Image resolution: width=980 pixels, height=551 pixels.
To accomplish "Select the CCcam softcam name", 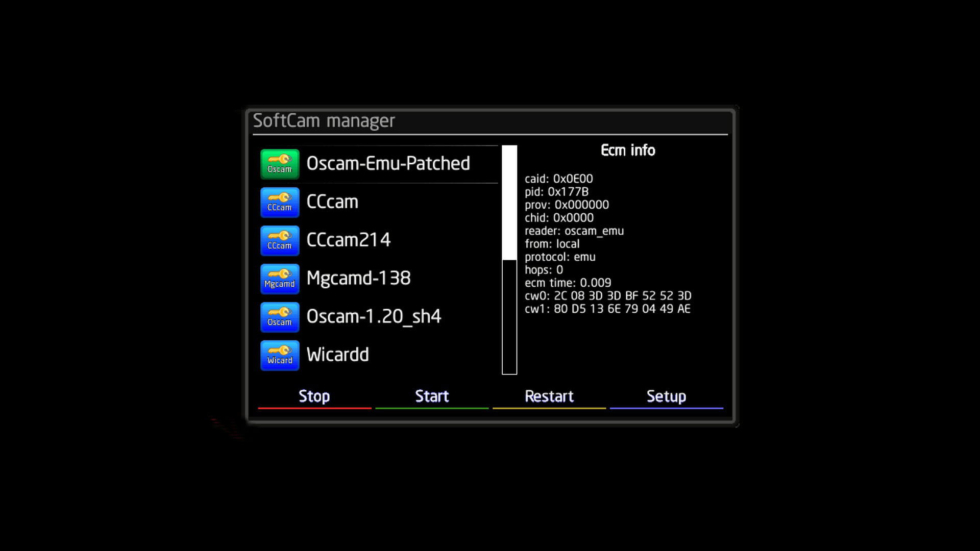I will (332, 202).
